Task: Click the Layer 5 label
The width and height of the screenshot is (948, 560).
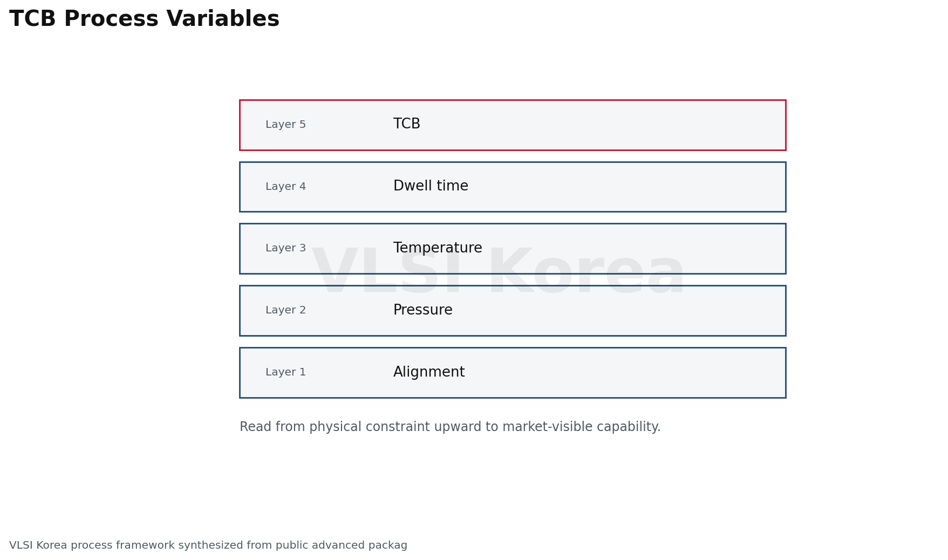Action: click(x=285, y=125)
